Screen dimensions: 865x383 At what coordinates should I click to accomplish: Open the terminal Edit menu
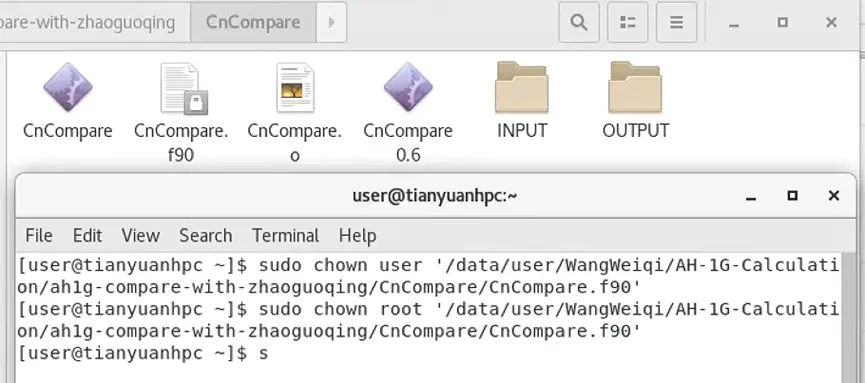pos(88,236)
